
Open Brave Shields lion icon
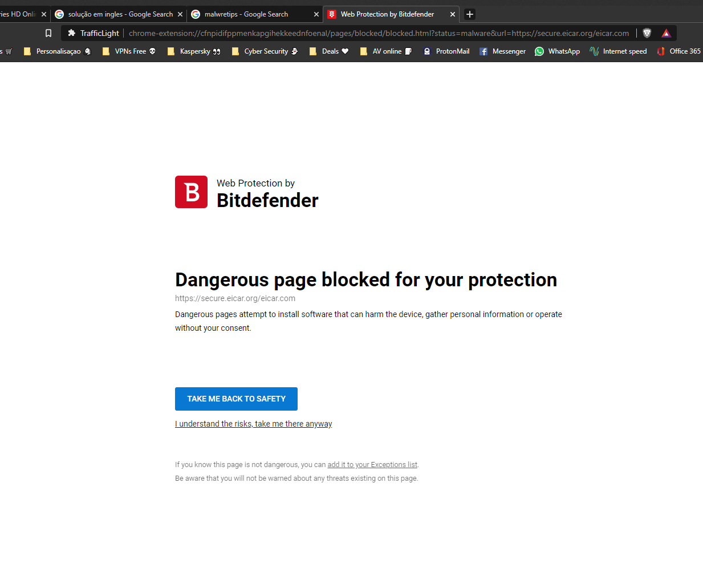coord(647,33)
